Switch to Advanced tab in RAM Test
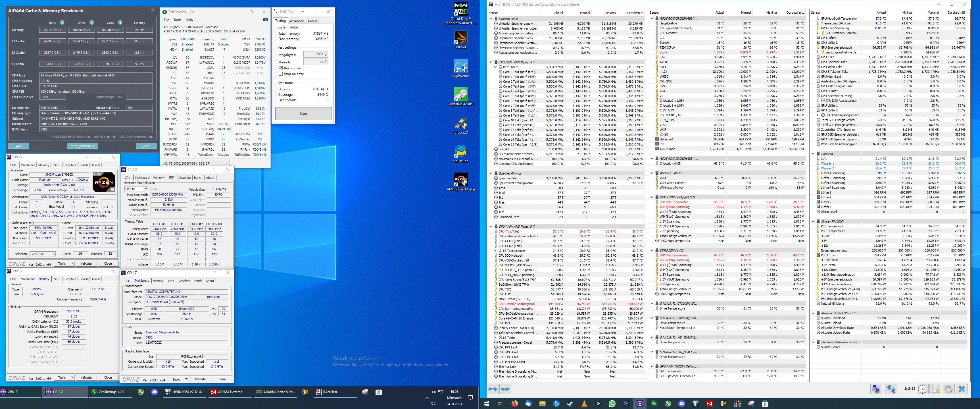Screen dimensions: 980x409 tap(296, 21)
